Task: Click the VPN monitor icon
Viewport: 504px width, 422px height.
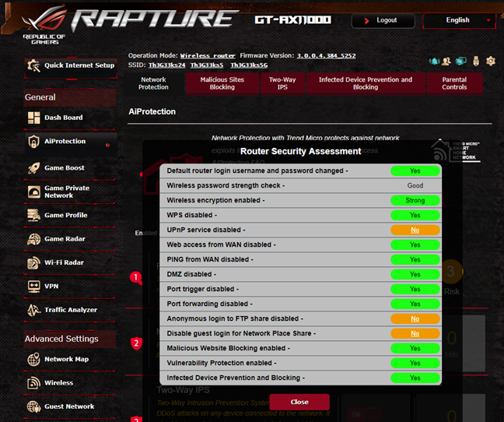Action: [x=33, y=287]
